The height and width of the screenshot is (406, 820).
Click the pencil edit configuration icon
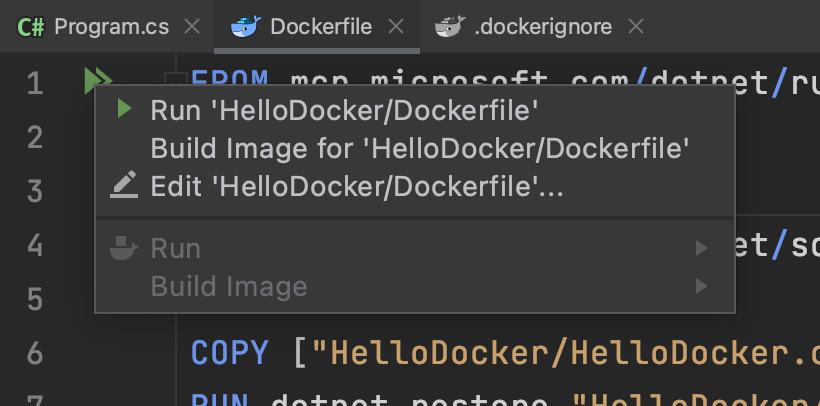click(124, 185)
